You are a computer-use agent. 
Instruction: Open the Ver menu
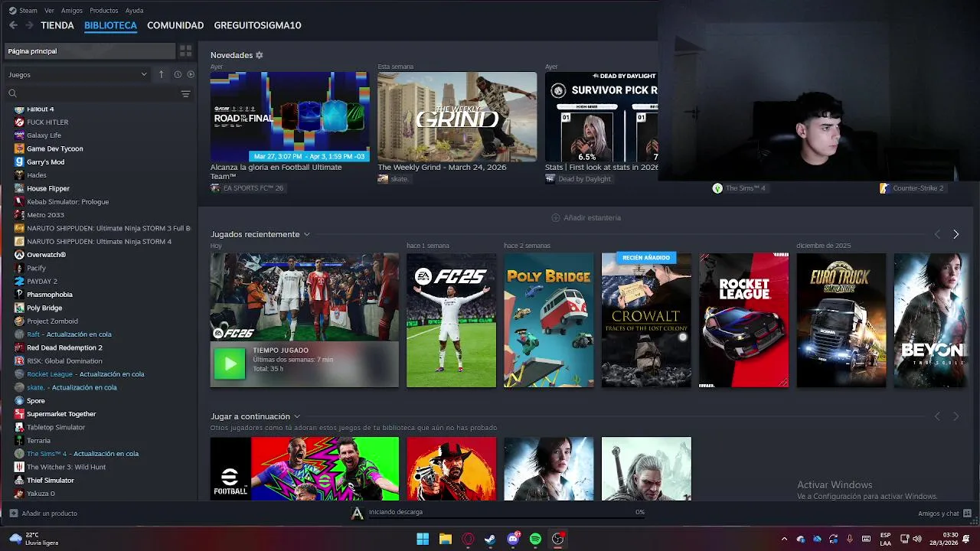click(x=49, y=11)
